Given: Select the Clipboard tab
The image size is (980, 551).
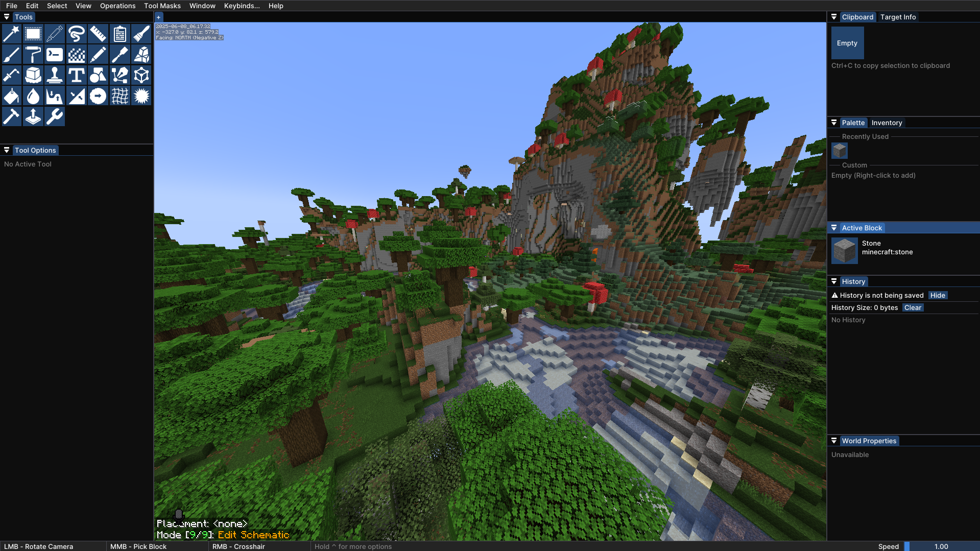Looking at the screenshot, I should point(858,17).
